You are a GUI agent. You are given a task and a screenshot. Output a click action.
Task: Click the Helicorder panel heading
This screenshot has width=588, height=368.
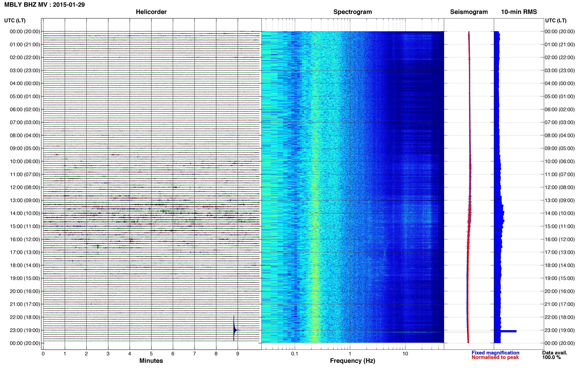[151, 12]
